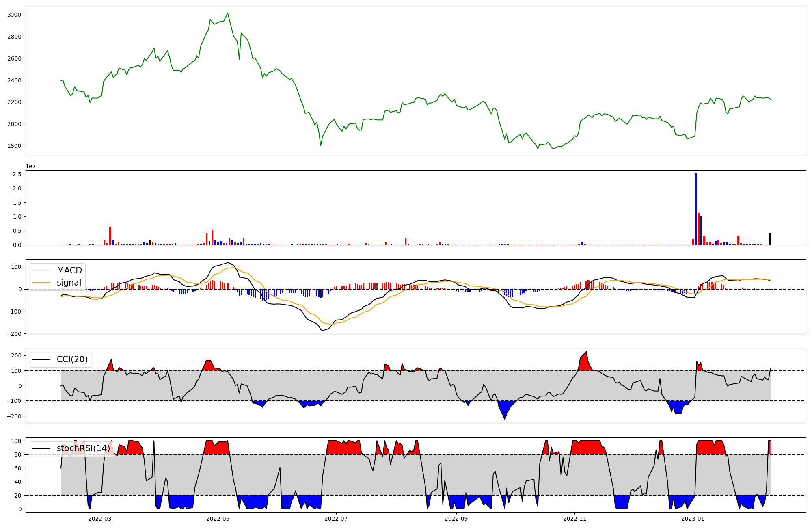Click the 2023-01 x-axis date label
Screen dimensions: 812x528
coord(693,519)
